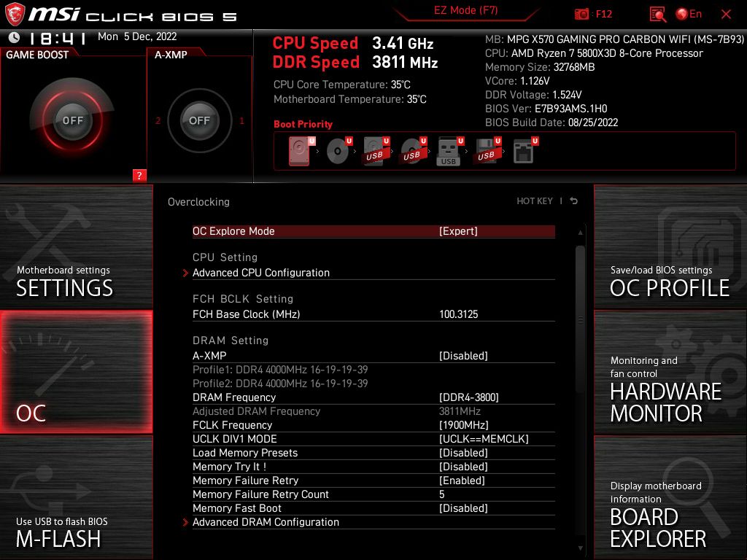This screenshot has height=560, width=747.
Task: Change Memory Try It ! [Disabled] value
Action: [463, 466]
